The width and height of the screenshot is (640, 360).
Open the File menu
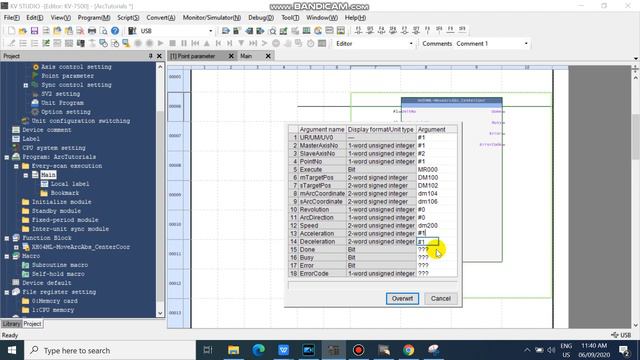click(x=11, y=18)
